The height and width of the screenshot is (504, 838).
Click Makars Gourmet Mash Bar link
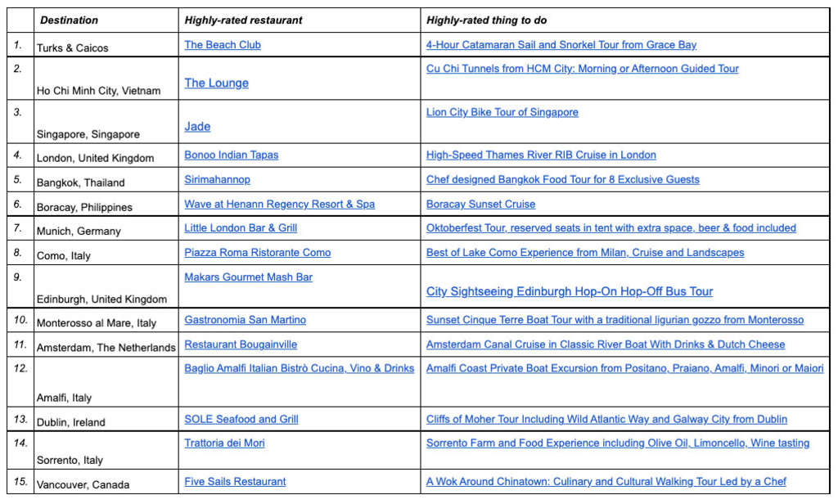coord(249,277)
